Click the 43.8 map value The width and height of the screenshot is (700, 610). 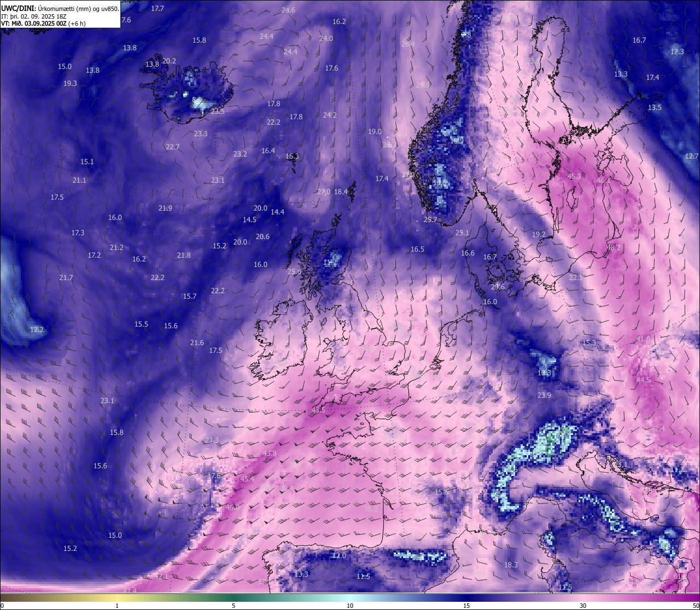click(270, 453)
